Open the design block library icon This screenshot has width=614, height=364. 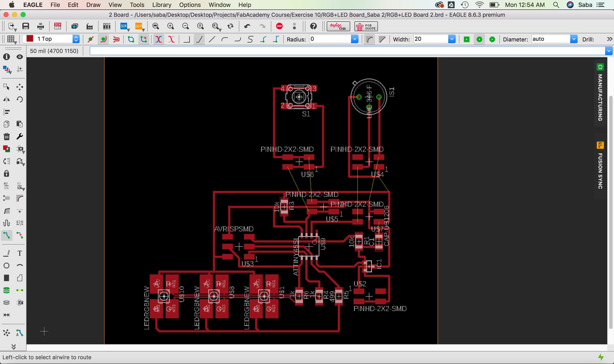(x=106, y=26)
